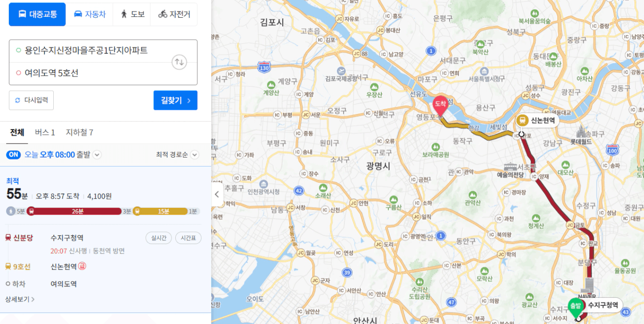Click the 롯데월드 castle icon

[x=581, y=131]
